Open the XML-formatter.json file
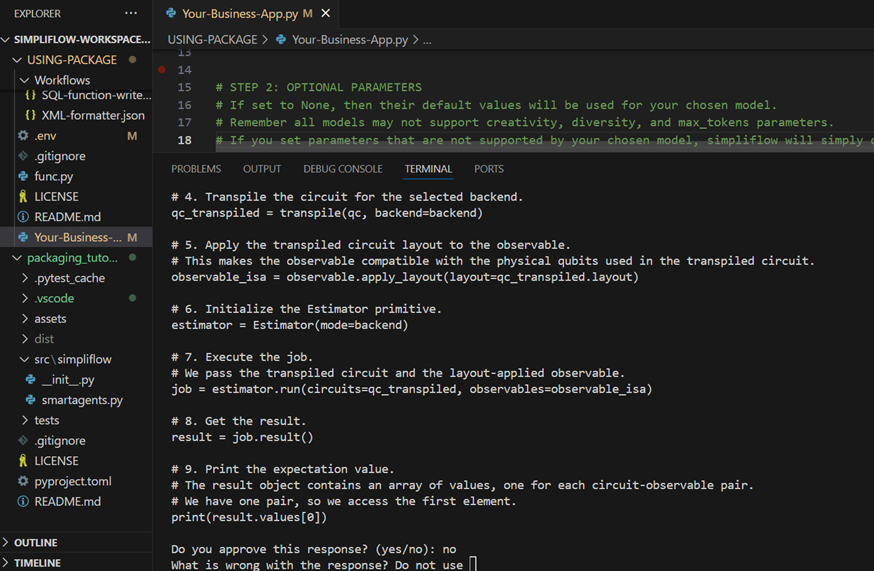This screenshot has width=874, height=571. 92,115
